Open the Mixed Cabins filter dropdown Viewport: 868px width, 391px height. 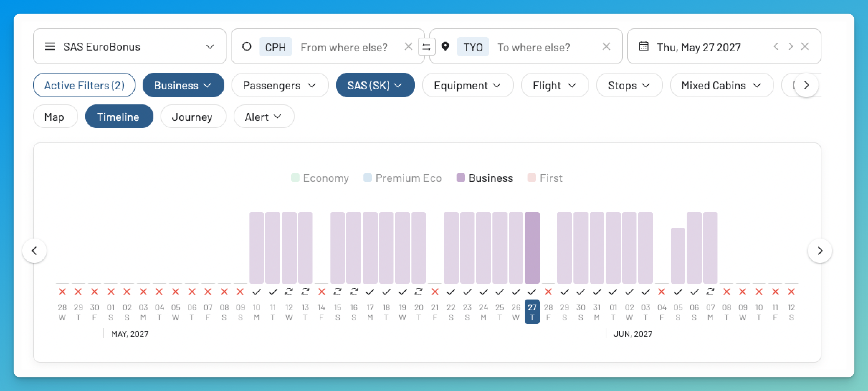coord(722,85)
